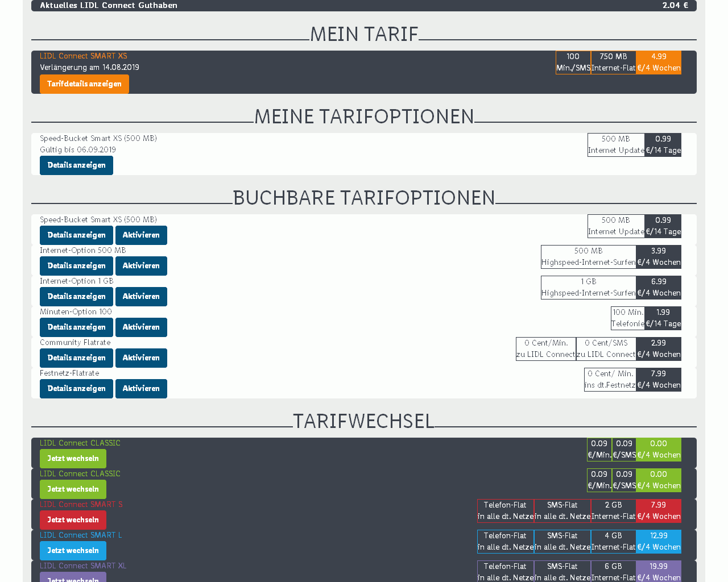Activate the Community Flatrate
The height and width of the screenshot is (582, 728).
point(141,358)
